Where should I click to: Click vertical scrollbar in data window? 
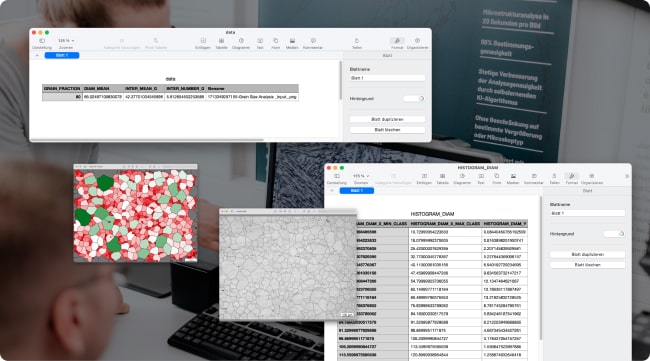341,80
